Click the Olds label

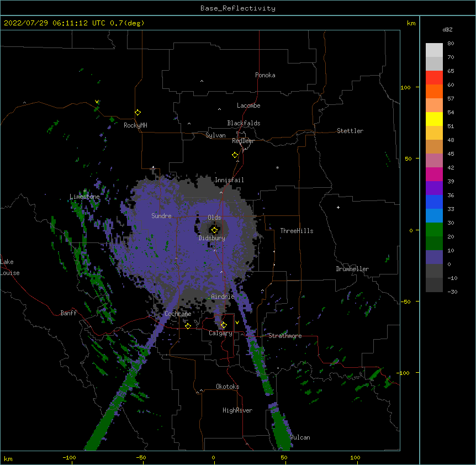[214, 218]
